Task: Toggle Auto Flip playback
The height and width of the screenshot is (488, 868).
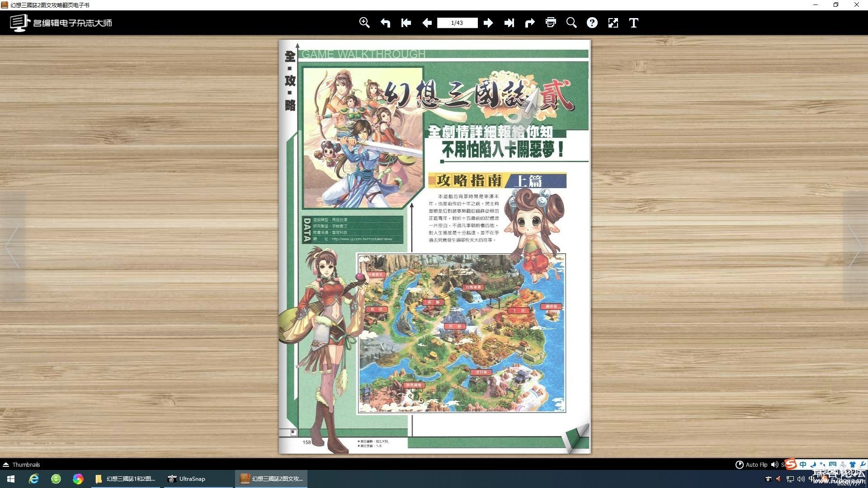Action: (x=751, y=465)
